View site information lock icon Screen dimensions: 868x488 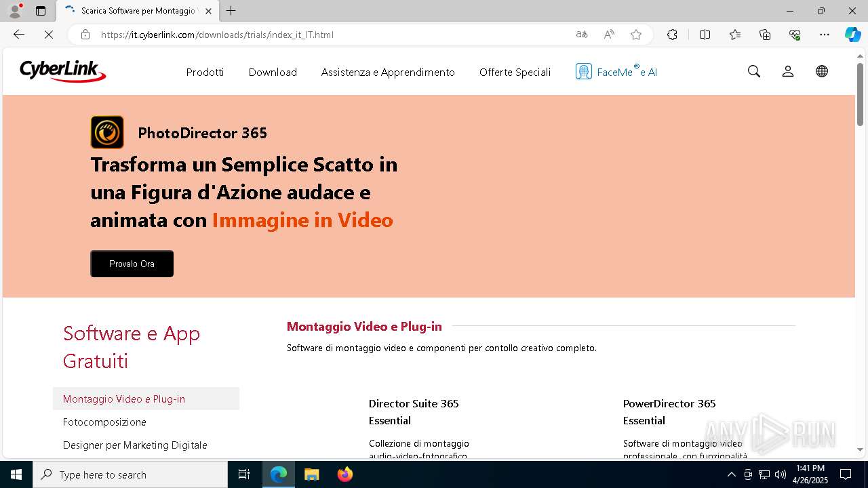(85, 35)
